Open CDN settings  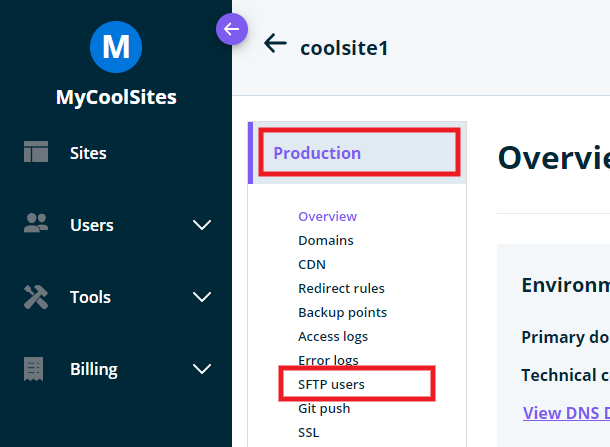coord(312,264)
